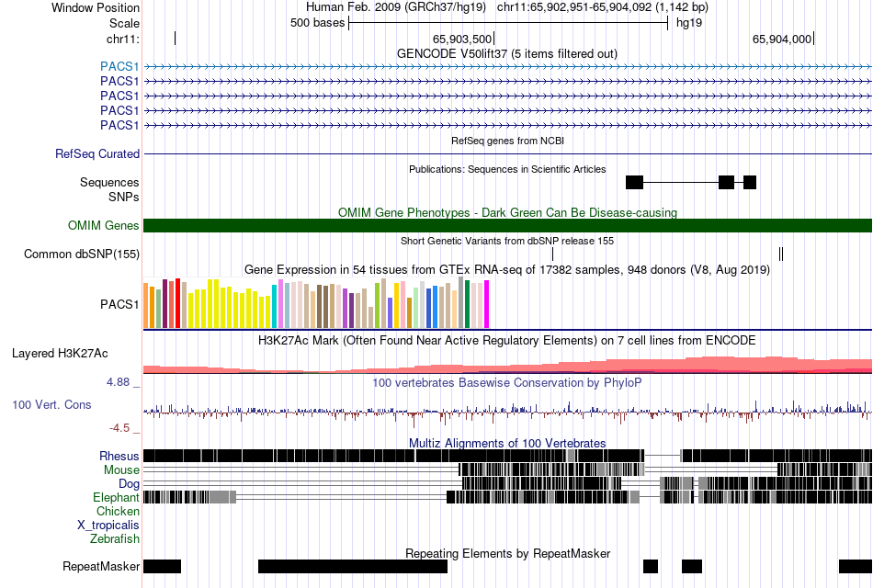
Task: Click the SNPs label under Sequences
Action: tap(124, 197)
